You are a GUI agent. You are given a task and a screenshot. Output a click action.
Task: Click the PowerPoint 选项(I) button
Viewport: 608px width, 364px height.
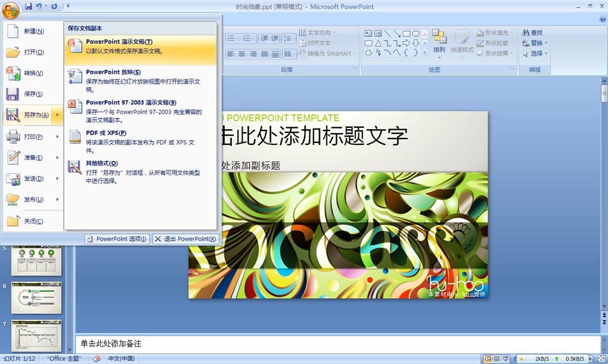click(x=117, y=239)
